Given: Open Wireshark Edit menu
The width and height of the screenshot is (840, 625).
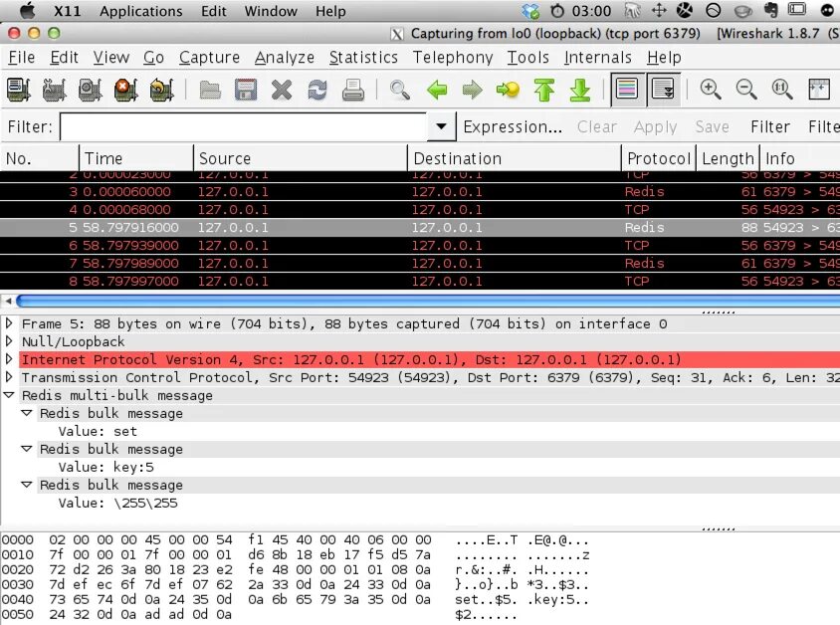Looking at the screenshot, I should [x=65, y=58].
